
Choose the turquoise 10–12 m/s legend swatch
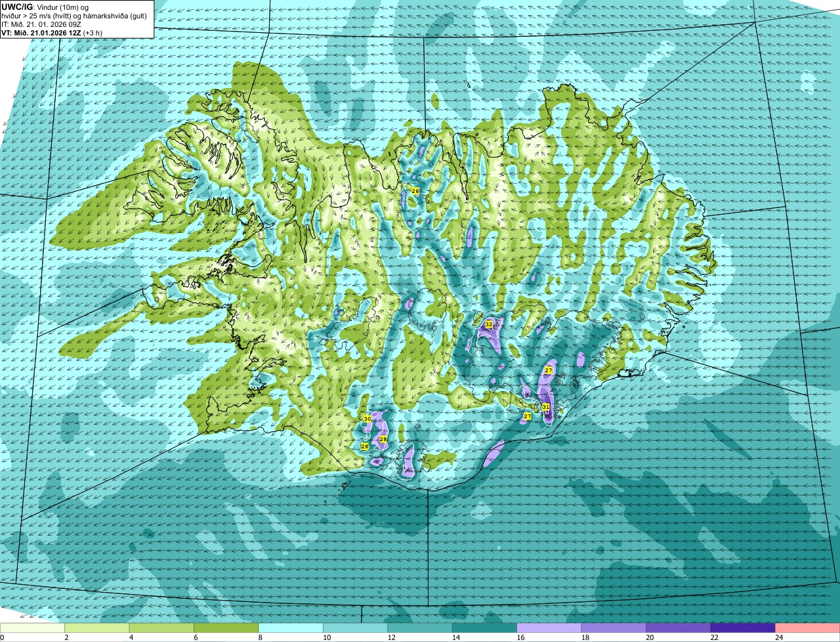(356, 628)
